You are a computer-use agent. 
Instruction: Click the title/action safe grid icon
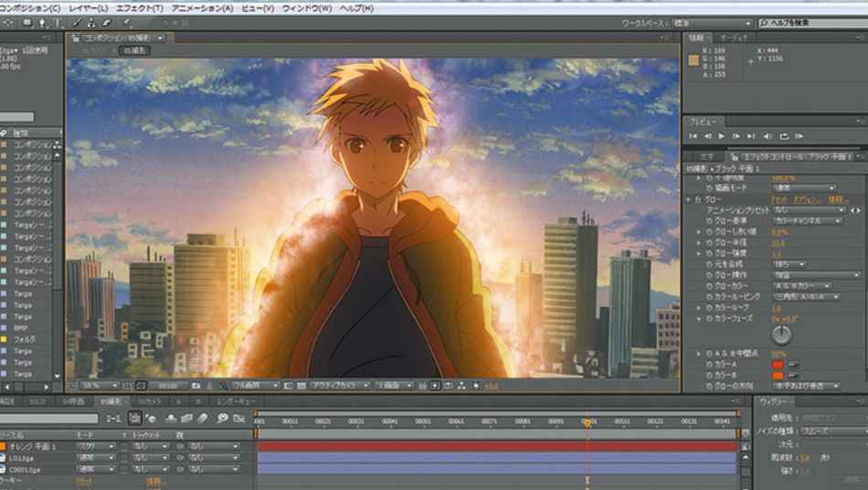(127, 386)
